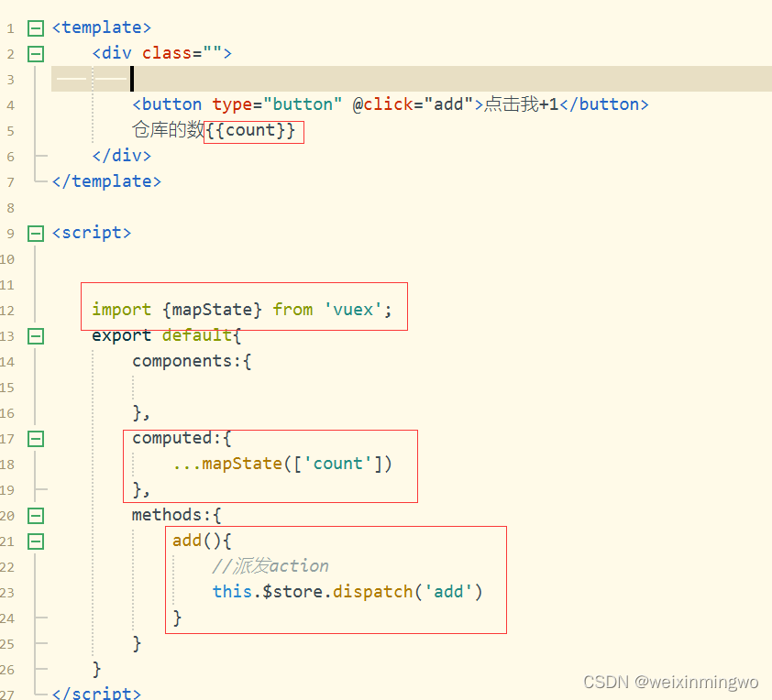Click the closing </template> tag
This screenshot has height=700, width=772.
coord(107,181)
